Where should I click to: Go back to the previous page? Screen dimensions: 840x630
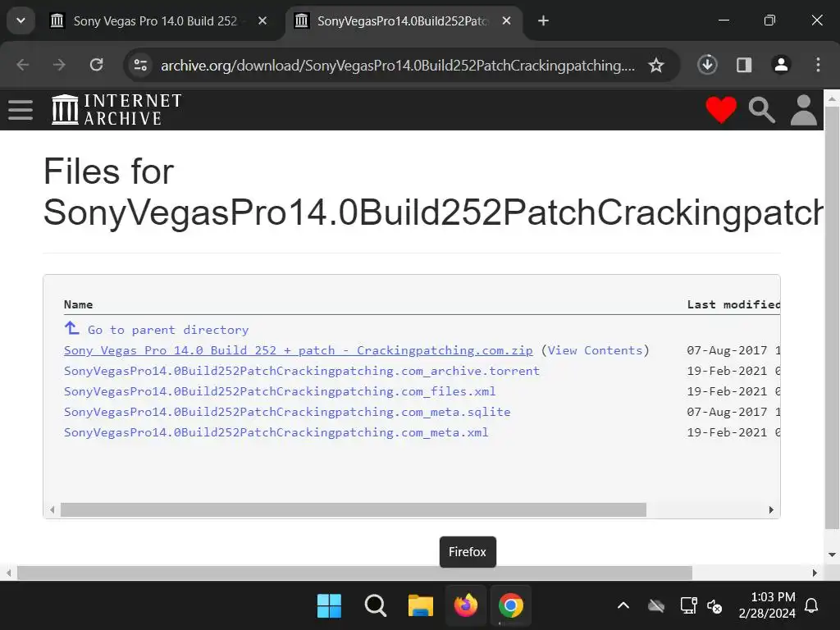click(x=22, y=65)
